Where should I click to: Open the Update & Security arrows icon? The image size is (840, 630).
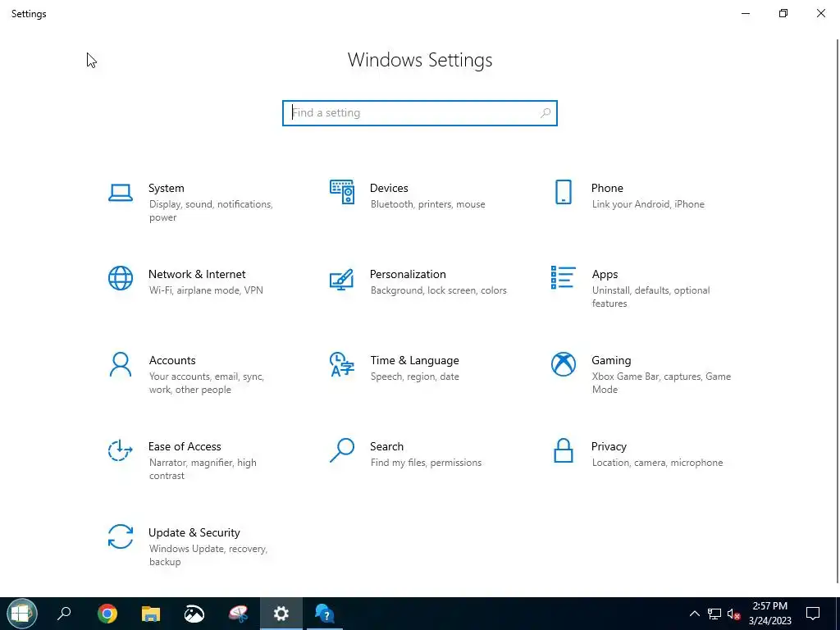click(x=121, y=536)
